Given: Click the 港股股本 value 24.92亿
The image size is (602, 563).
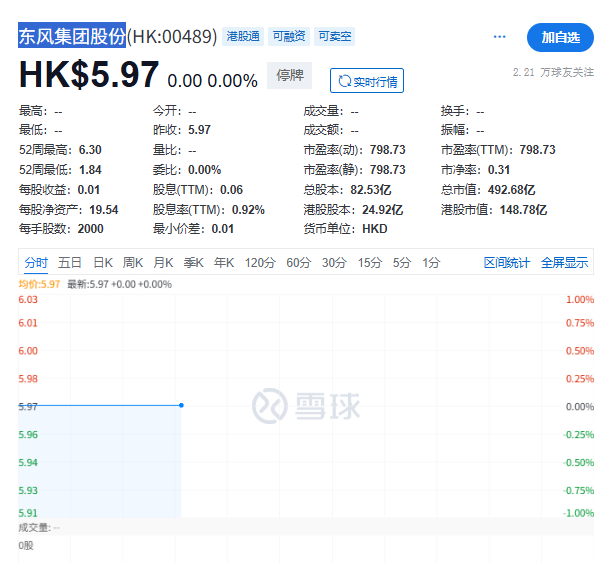Looking at the screenshot, I should 382,210.
